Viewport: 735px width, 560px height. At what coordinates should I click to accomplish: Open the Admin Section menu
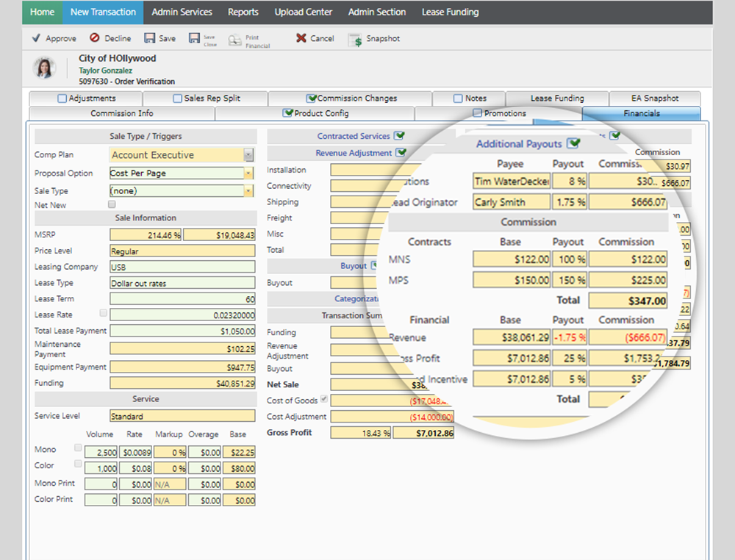377,12
